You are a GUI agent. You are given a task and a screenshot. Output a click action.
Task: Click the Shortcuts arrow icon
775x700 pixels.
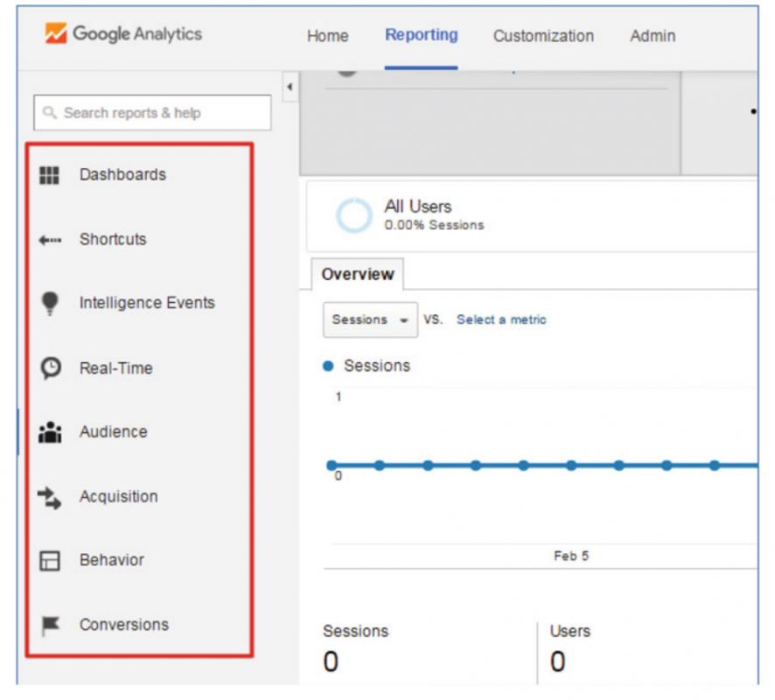coord(50,241)
